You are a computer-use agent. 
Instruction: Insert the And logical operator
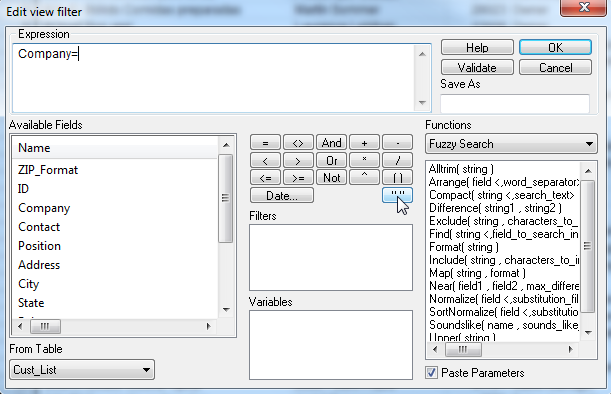(x=331, y=143)
